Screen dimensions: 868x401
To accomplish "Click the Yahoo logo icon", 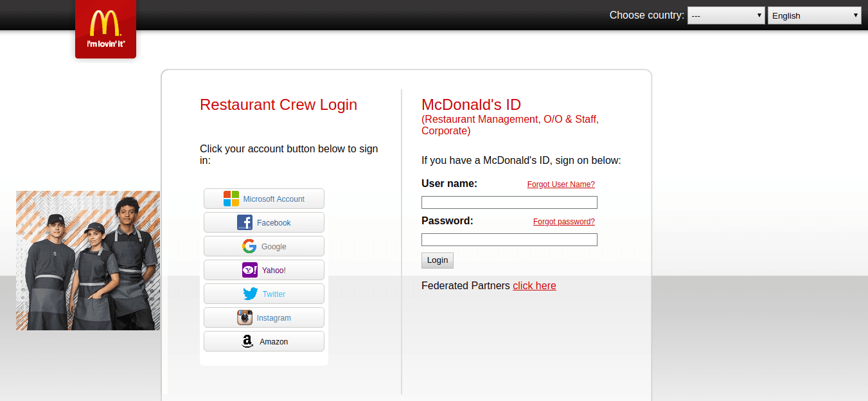I will click(x=250, y=270).
